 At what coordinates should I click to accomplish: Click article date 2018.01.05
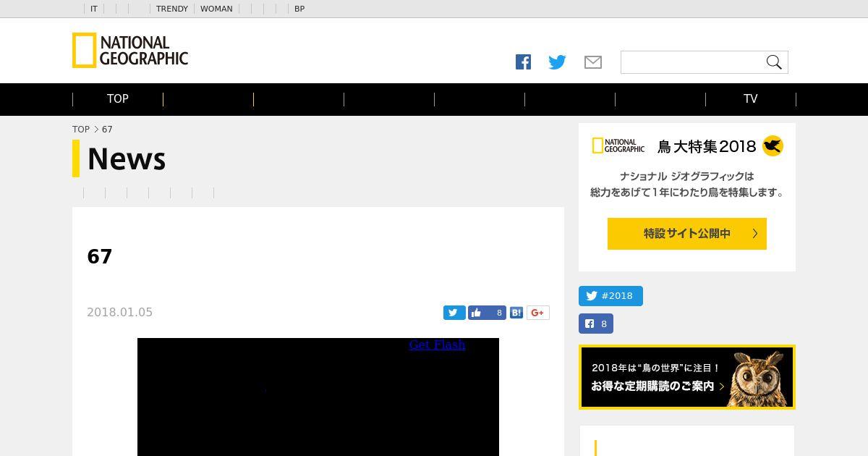point(119,313)
